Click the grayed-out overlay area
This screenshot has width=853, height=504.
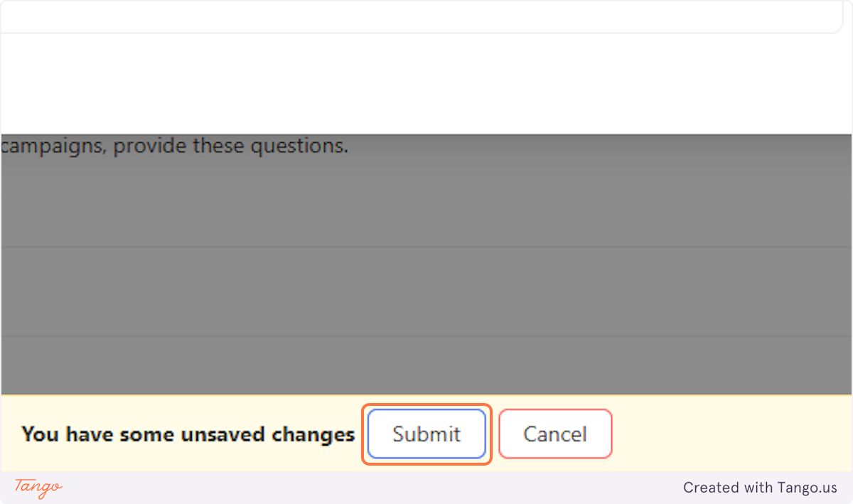pyautogui.click(x=426, y=270)
